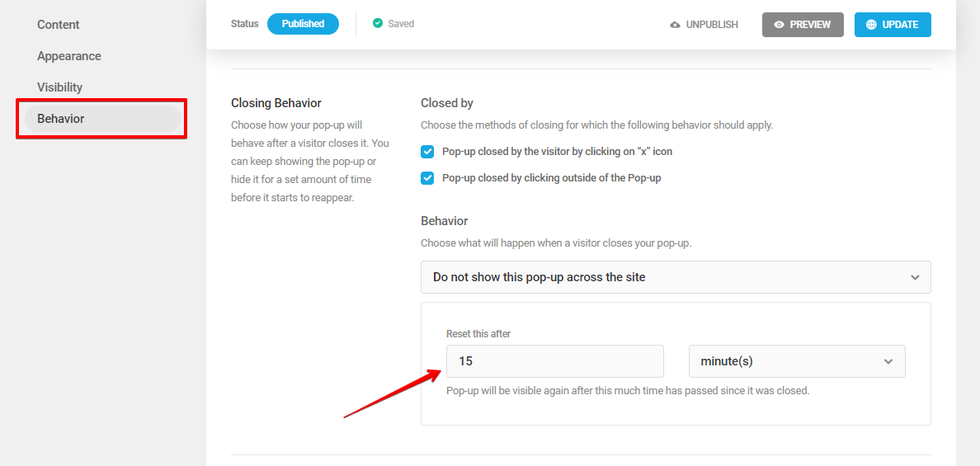
Task: Select the Behavior sidebar item
Action: (x=103, y=119)
